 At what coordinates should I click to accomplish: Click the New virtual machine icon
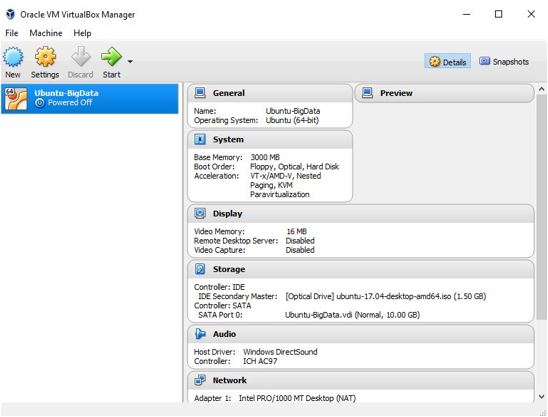(x=13, y=57)
